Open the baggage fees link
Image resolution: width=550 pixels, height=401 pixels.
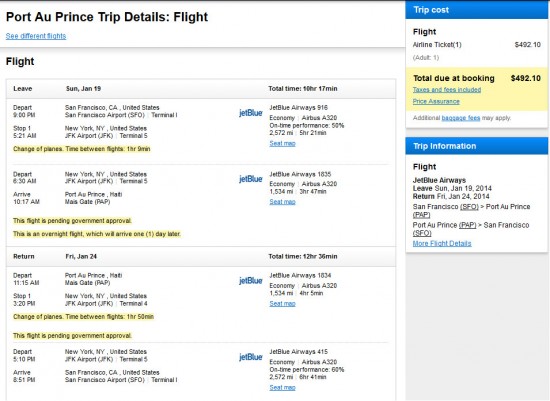point(461,118)
